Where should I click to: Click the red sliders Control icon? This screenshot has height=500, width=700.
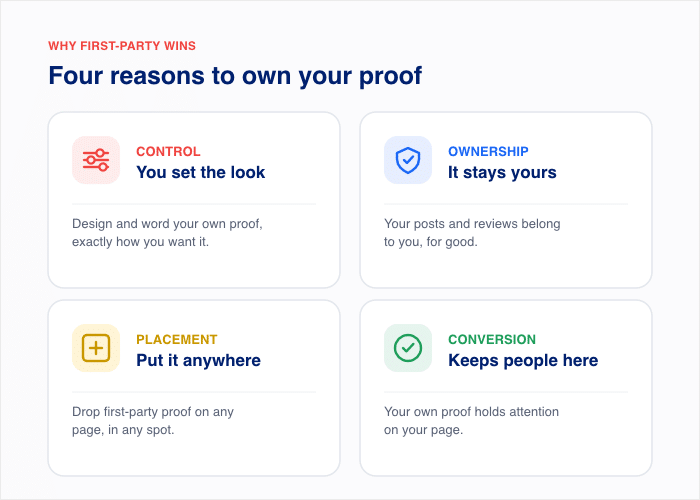(x=96, y=160)
